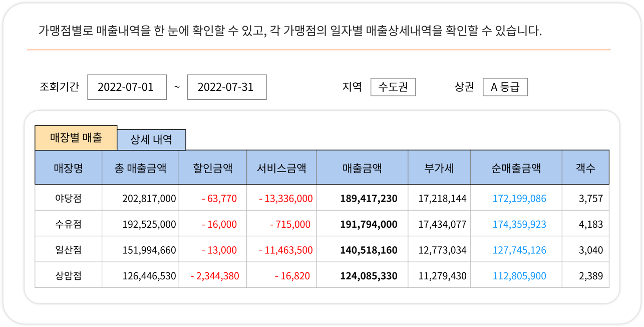
Task: Click the 부가세 column header
Action: pos(439,167)
